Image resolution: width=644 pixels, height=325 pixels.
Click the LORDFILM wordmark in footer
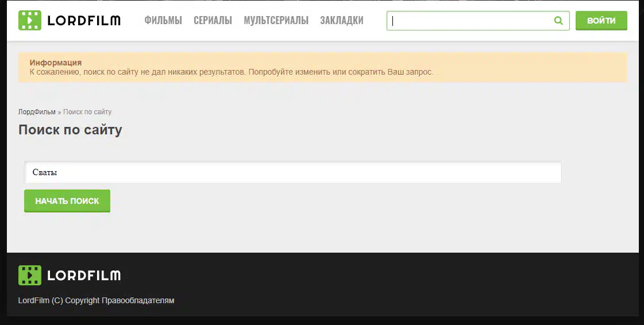pos(84,276)
